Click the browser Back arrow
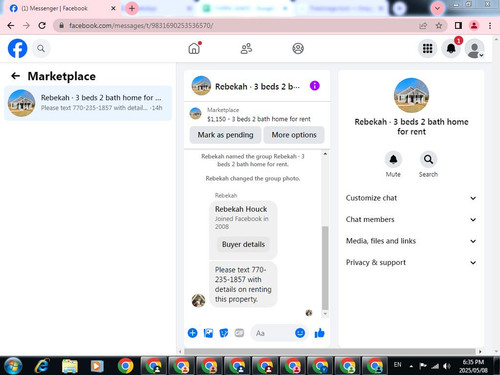500x375 pixels. pos(11,25)
